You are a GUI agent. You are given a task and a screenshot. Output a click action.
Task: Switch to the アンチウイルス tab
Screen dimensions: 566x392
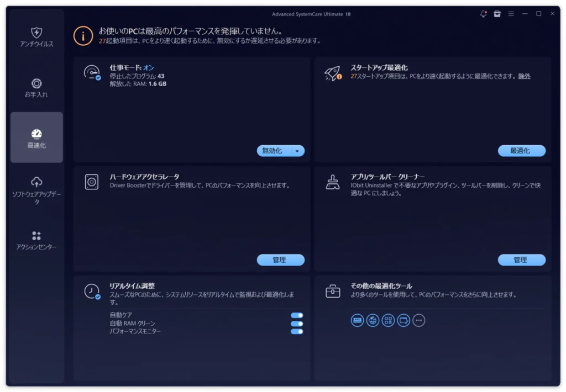pyautogui.click(x=36, y=37)
